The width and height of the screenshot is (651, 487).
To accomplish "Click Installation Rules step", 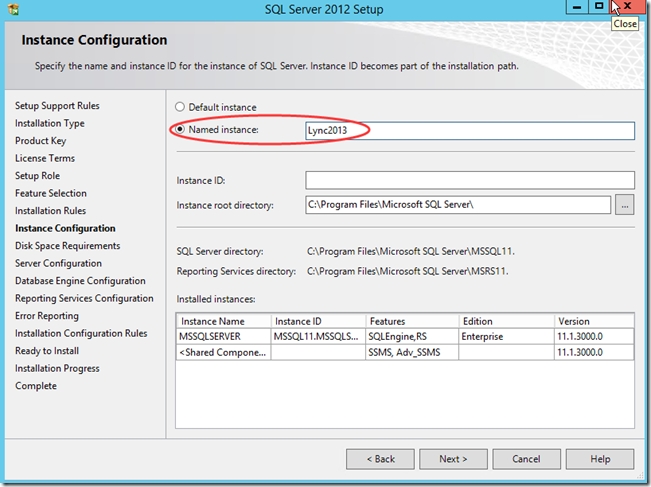I will [50, 210].
